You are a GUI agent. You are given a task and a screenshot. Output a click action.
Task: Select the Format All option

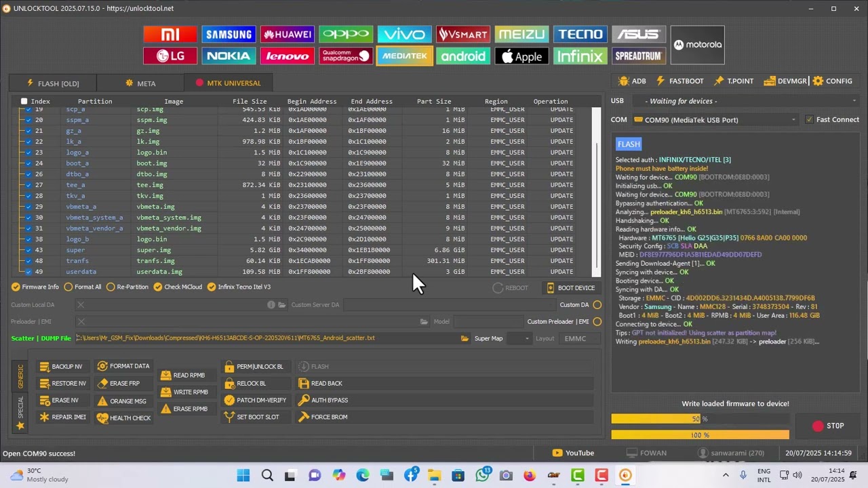point(83,287)
